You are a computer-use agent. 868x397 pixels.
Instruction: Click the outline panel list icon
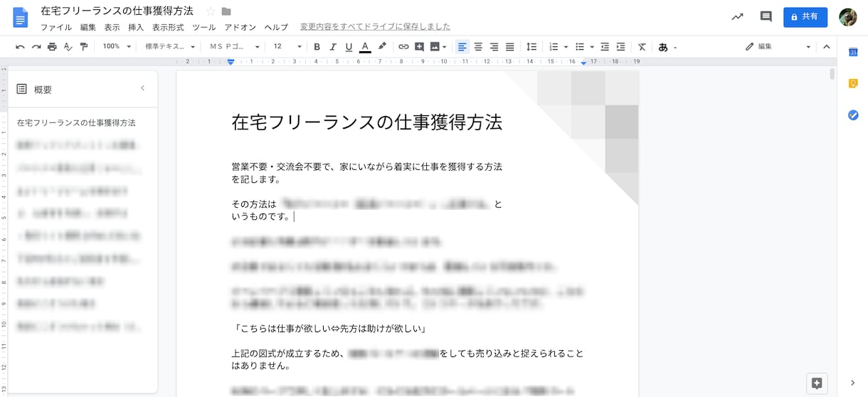(21, 89)
